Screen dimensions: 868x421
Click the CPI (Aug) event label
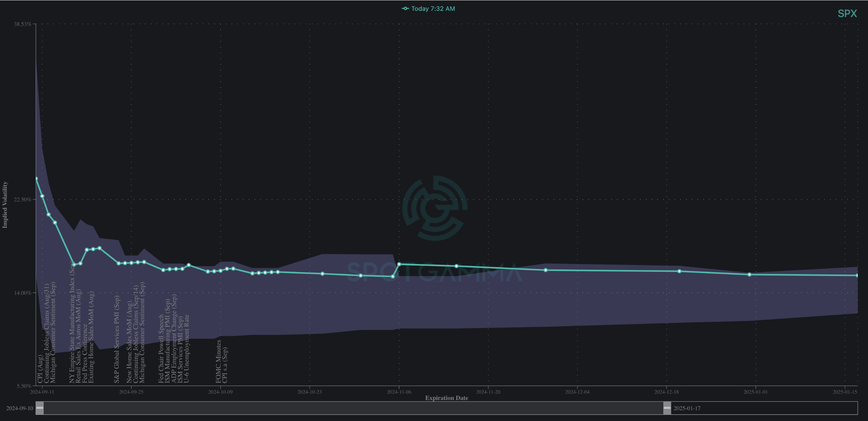tap(40, 369)
